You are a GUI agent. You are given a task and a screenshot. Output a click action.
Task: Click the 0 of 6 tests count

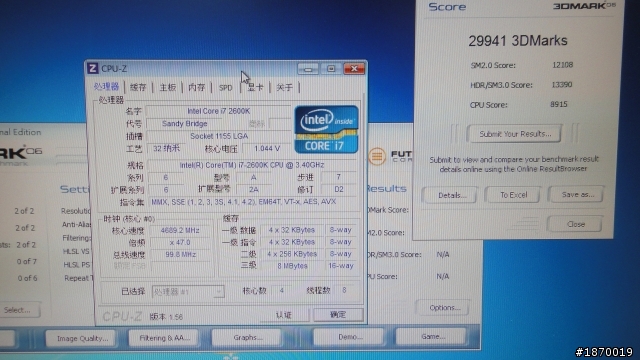click(27, 278)
